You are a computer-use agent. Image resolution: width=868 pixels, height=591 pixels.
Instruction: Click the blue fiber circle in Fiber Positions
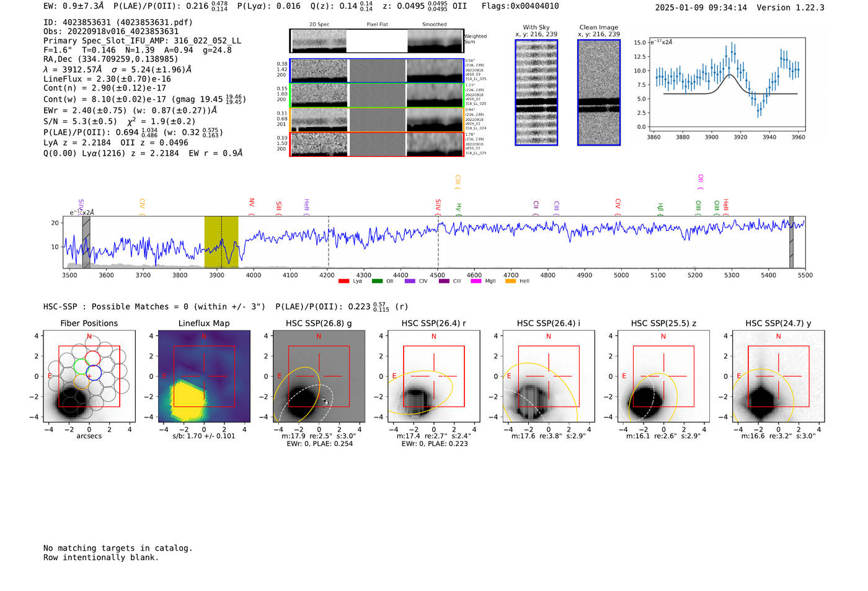click(94, 373)
